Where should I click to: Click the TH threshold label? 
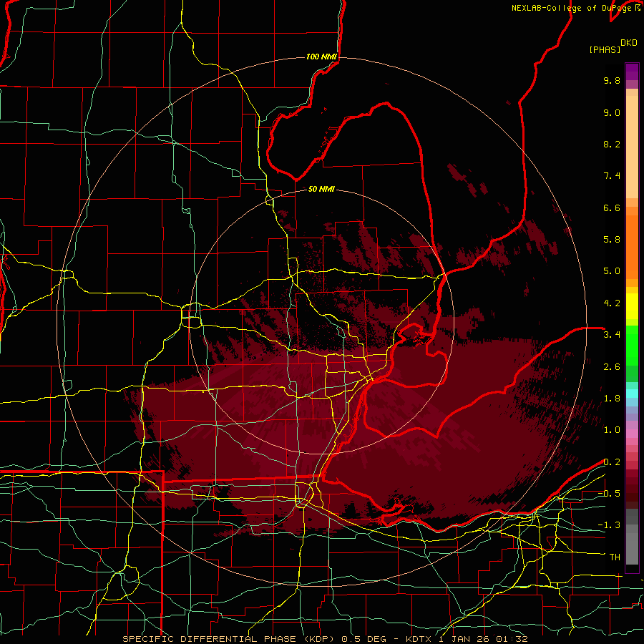coord(615,557)
